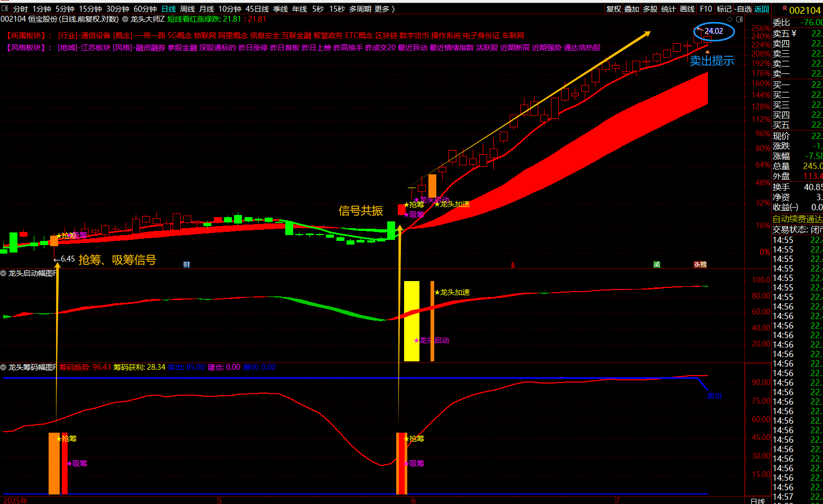Expand the 更多 periods menu
Screen dimensions: 823x504
[x=385, y=9]
